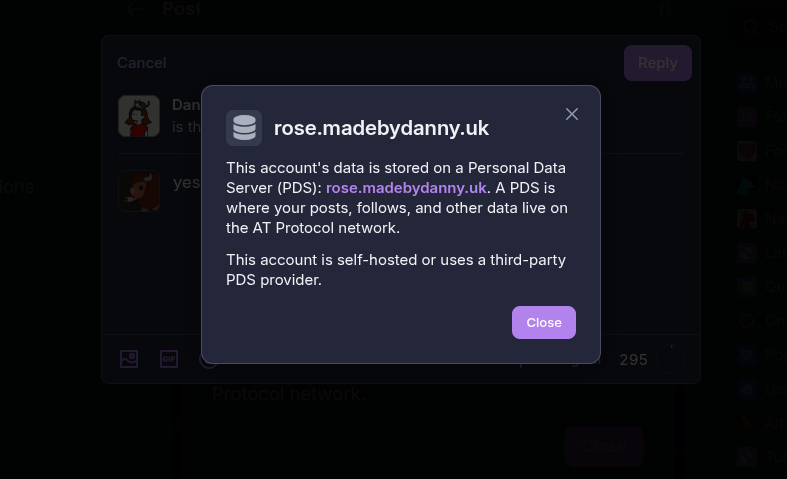This screenshot has width=787, height=479.
Task: Click the dimmed Close button behind the dialog
Action: [x=603, y=446]
